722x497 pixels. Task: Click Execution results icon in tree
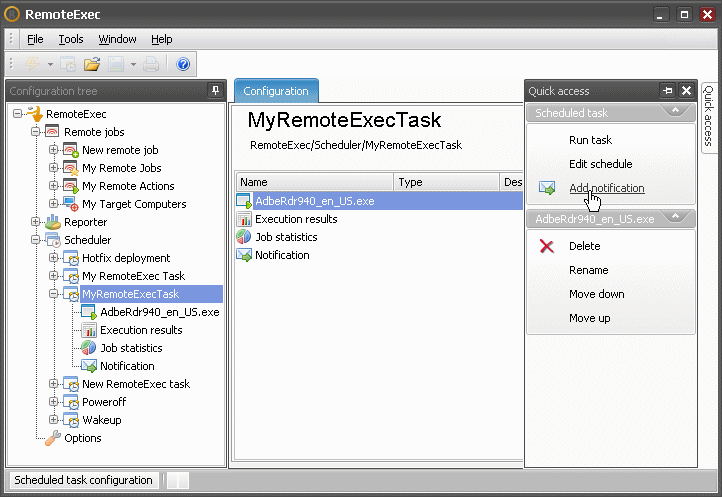tap(88, 330)
